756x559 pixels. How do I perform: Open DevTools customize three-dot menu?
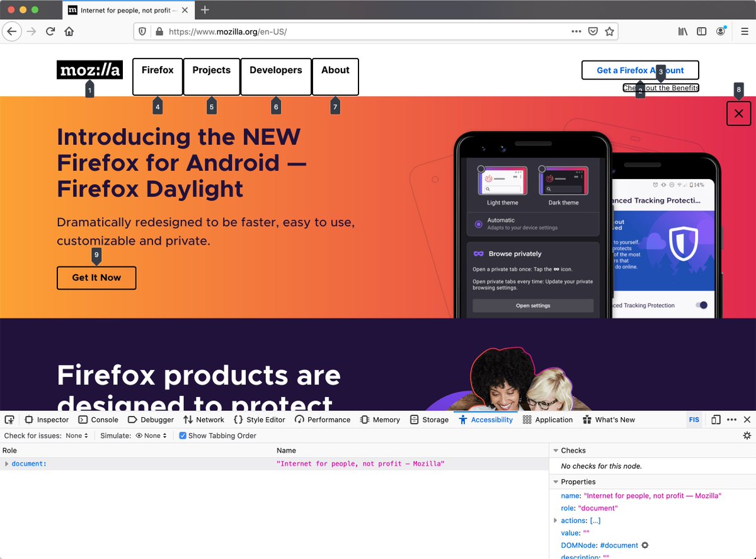pyautogui.click(x=731, y=420)
